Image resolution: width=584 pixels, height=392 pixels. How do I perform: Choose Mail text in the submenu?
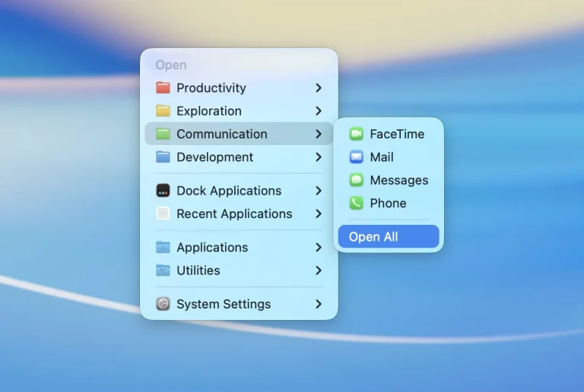[x=382, y=157]
